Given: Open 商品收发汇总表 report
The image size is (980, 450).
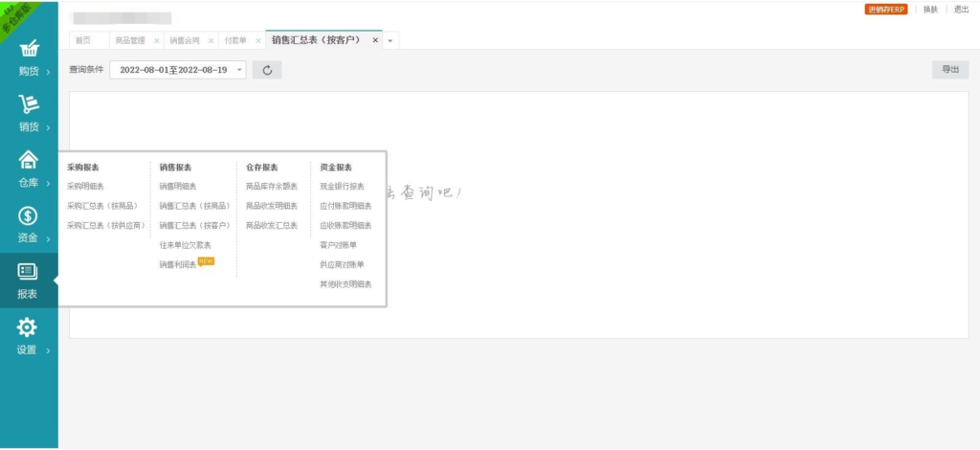Looking at the screenshot, I should [x=272, y=225].
